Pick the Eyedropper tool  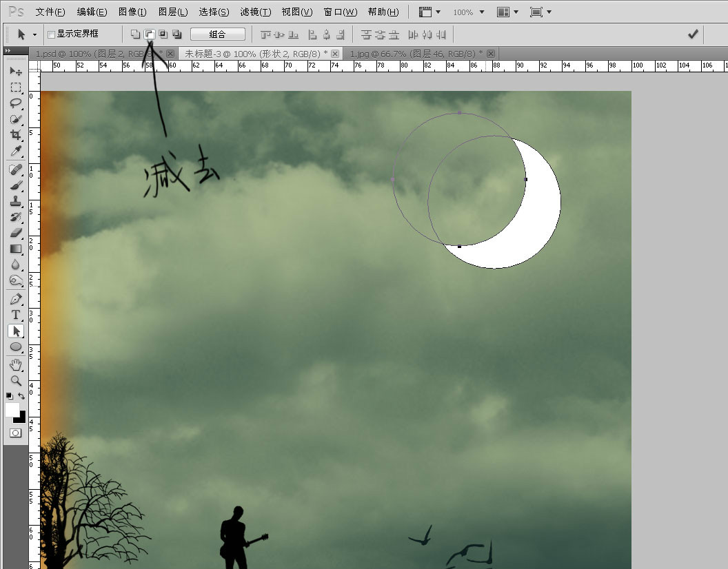click(x=16, y=151)
